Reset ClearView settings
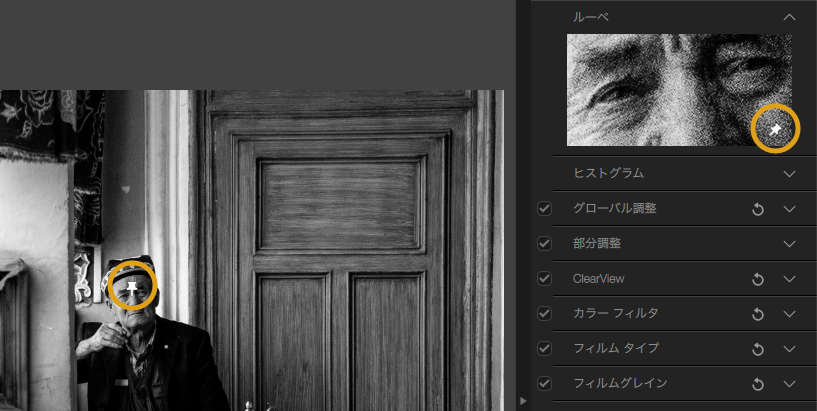Viewport: 817px width, 411px height. (758, 279)
